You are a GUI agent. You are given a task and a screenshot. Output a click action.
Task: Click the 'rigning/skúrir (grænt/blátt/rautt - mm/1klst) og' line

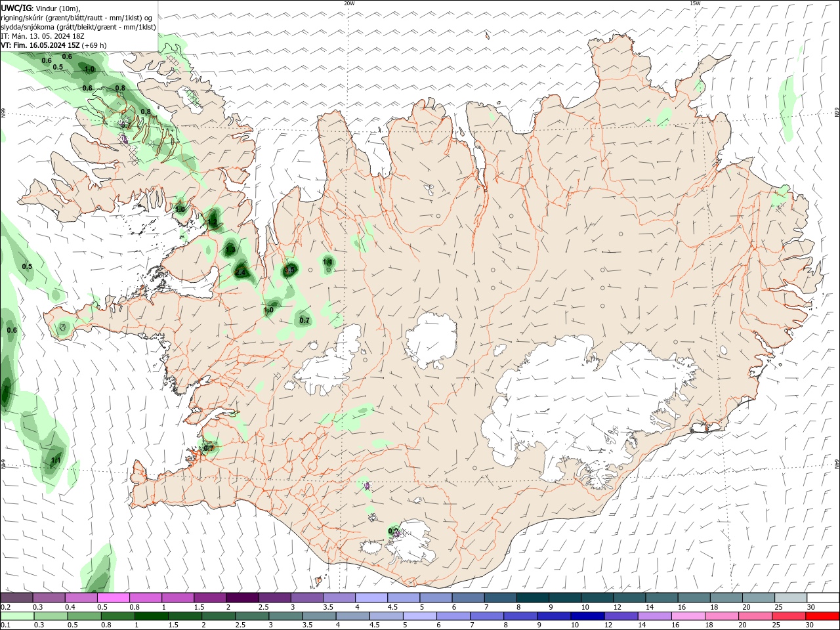coord(77,17)
